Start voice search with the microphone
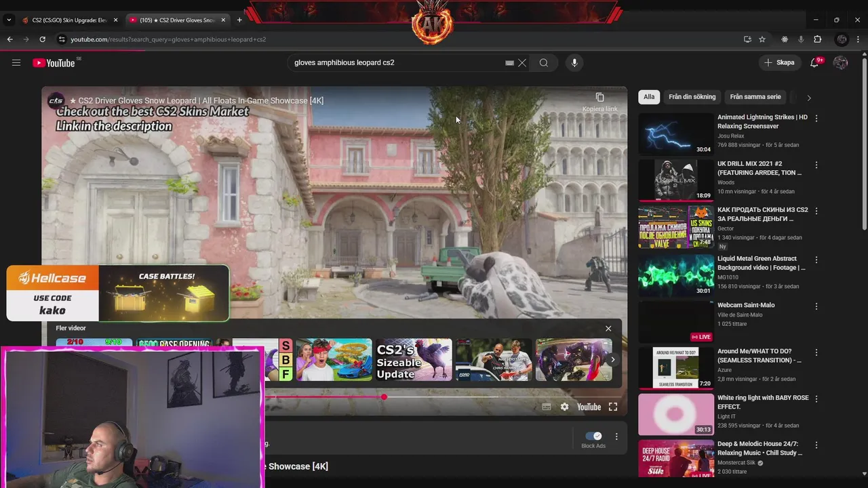The height and width of the screenshot is (488, 868). 574,63
